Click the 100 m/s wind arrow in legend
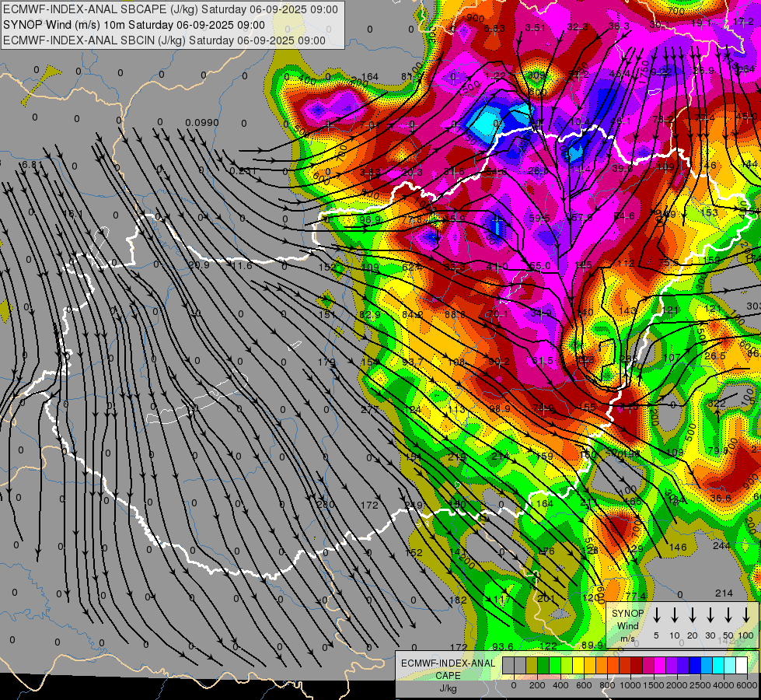The width and height of the screenshot is (761, 700). pos(746,615)
